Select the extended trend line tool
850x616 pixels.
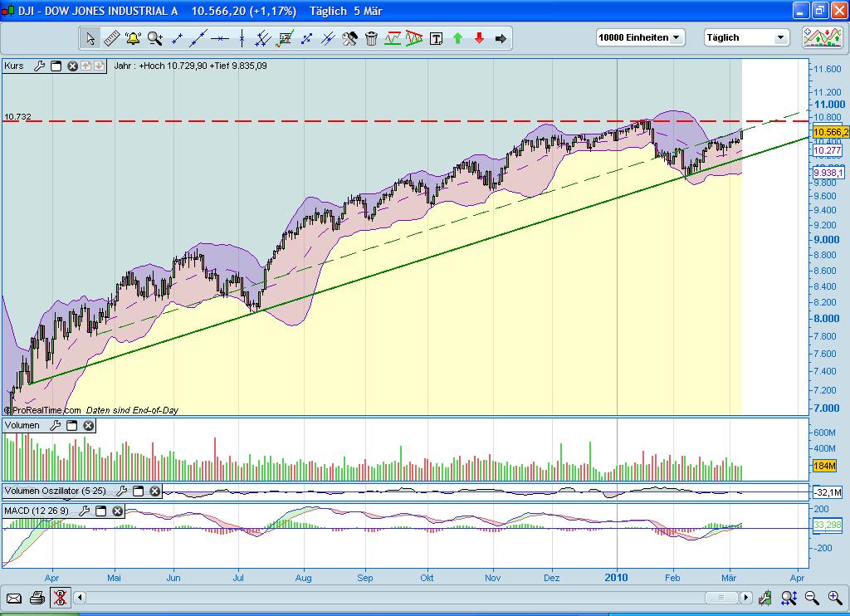(x=198, y=38)
